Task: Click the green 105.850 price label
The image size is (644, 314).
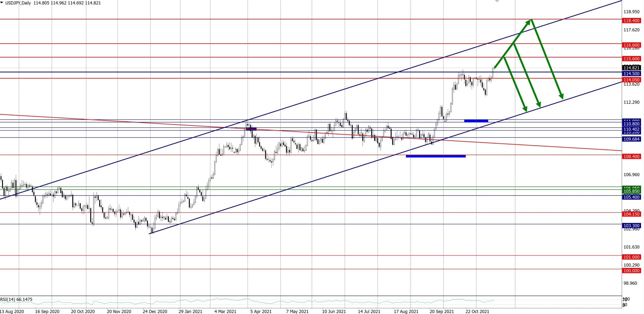Action: (631, 191)
